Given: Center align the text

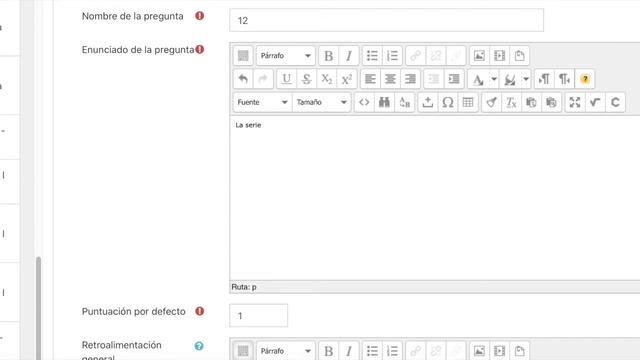Looking at the screenshot, I should [x=390, y=79].
